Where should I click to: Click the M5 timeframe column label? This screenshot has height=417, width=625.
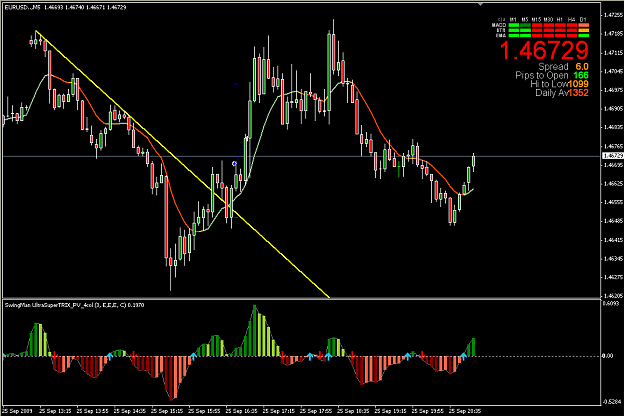click(x=525, y=19)
